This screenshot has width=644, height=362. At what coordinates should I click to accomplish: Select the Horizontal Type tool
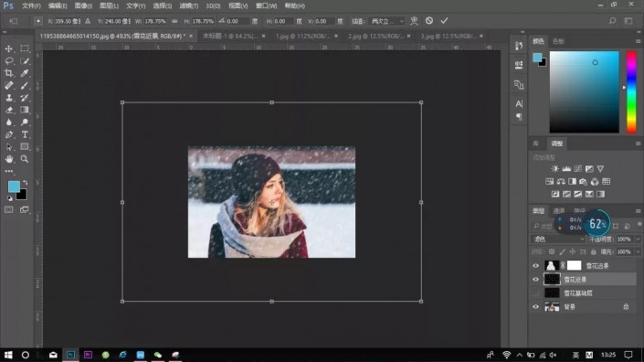(x=25, y=134)
